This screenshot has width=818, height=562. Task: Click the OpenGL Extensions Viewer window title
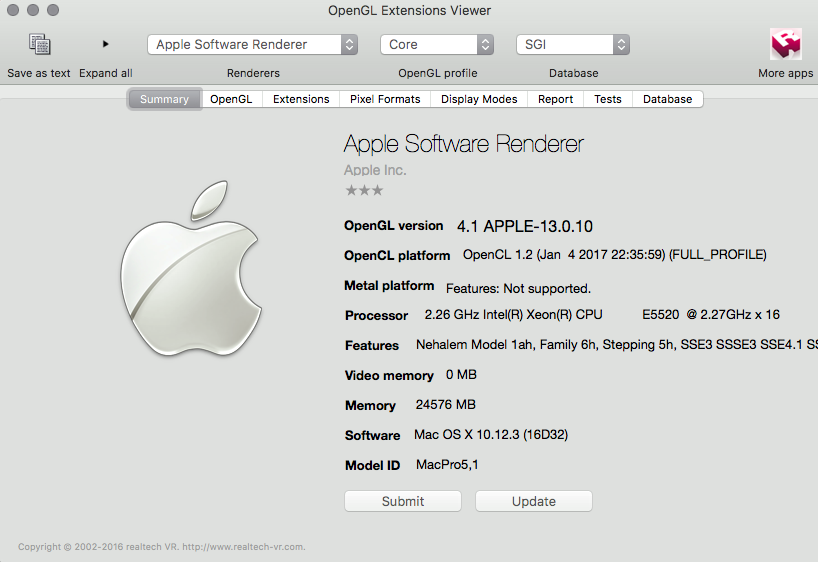(410, 10)
